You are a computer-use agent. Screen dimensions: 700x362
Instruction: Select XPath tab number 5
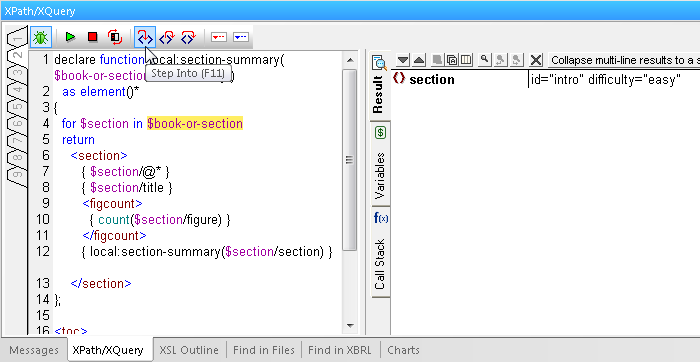pyautogui.click(x=17, y=107)
